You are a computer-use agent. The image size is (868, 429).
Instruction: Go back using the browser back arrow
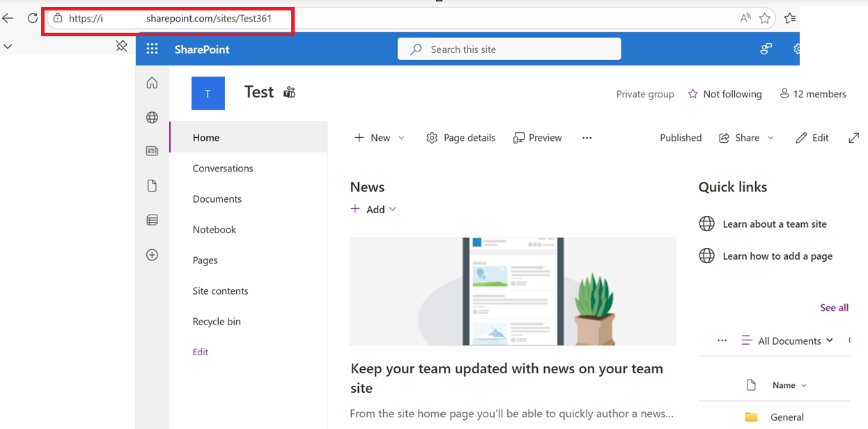8,18
